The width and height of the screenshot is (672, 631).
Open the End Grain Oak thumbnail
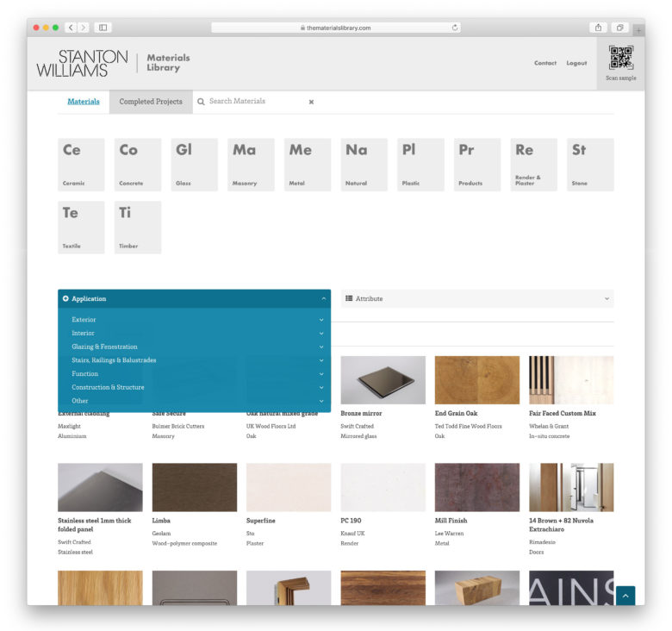477,380
